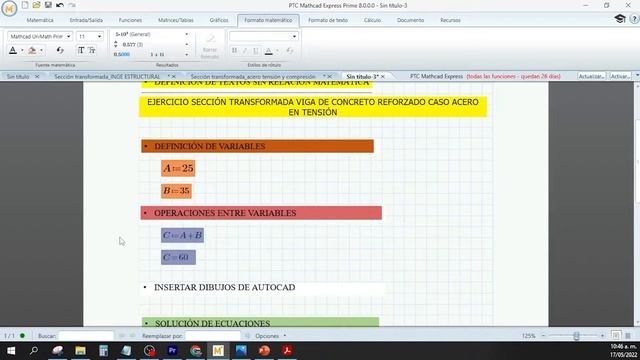Open Help question mark icon
Screen dimensions: 640x360
pos(634,19)
